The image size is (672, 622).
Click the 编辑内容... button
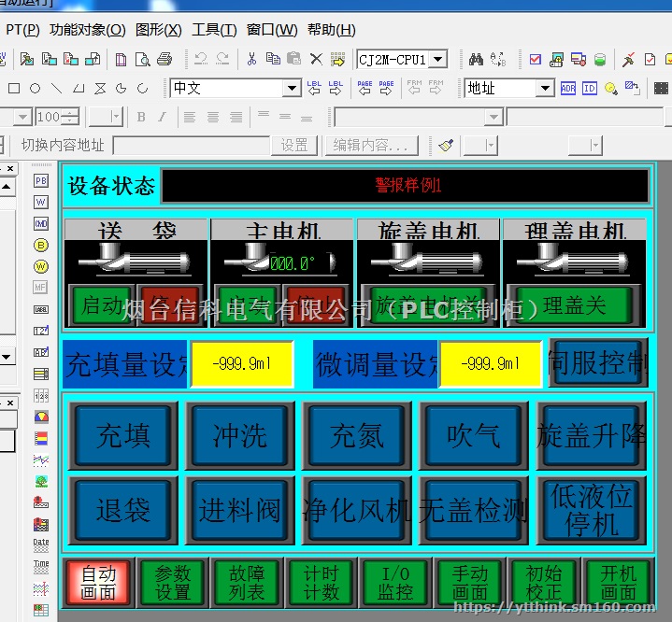[372, 146]
